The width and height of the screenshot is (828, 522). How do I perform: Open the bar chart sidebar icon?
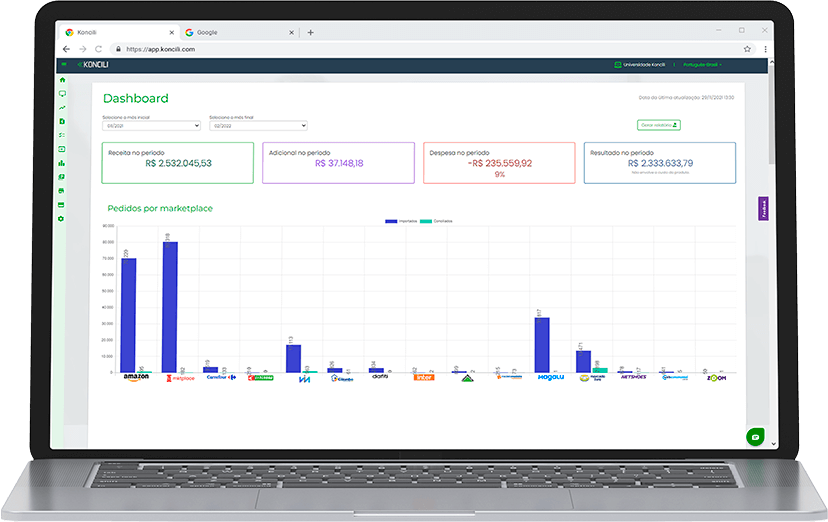click(62, 163)
